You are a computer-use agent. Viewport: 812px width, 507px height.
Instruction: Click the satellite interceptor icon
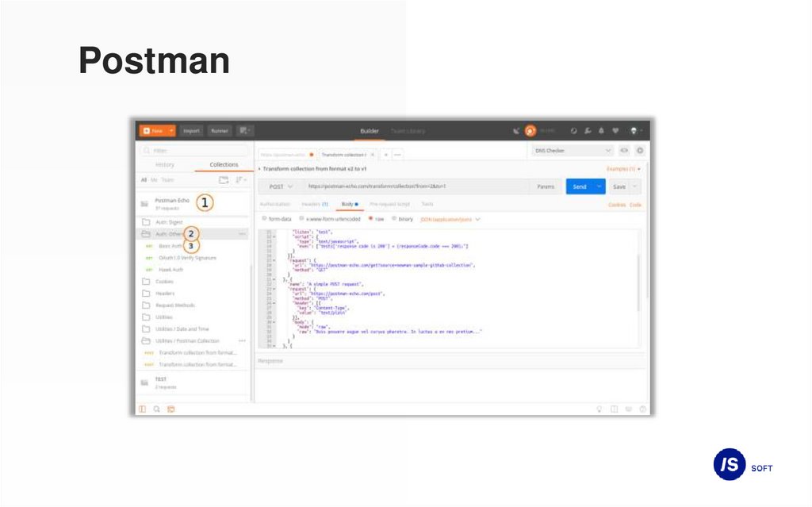tap(516, 131)
